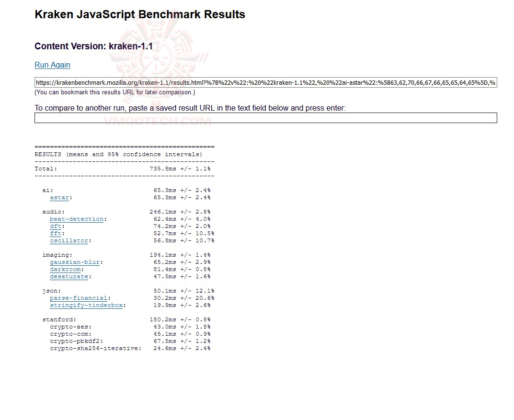Click the 246.1ms audio total value
514x420 pixels.
tap(163, 212)
